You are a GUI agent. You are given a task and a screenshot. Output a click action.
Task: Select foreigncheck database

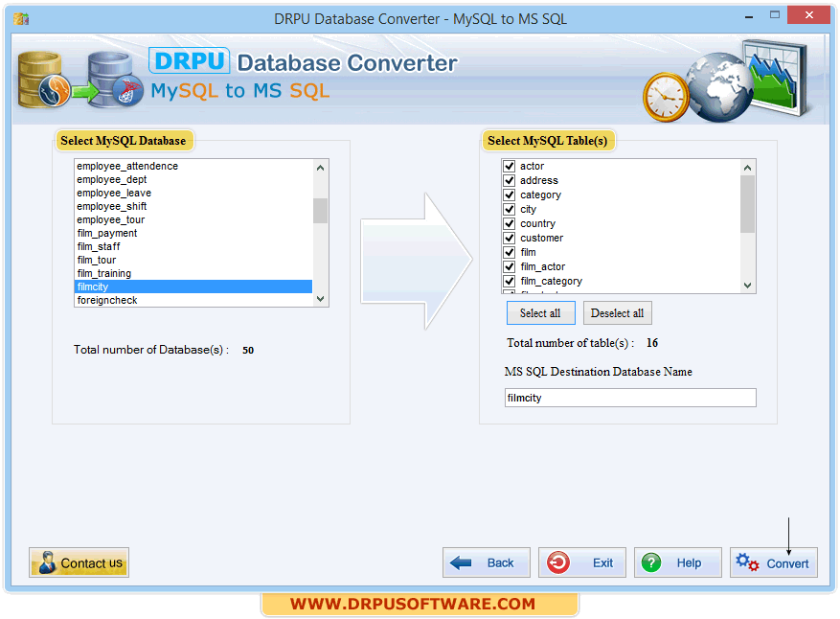coord(193,300)
